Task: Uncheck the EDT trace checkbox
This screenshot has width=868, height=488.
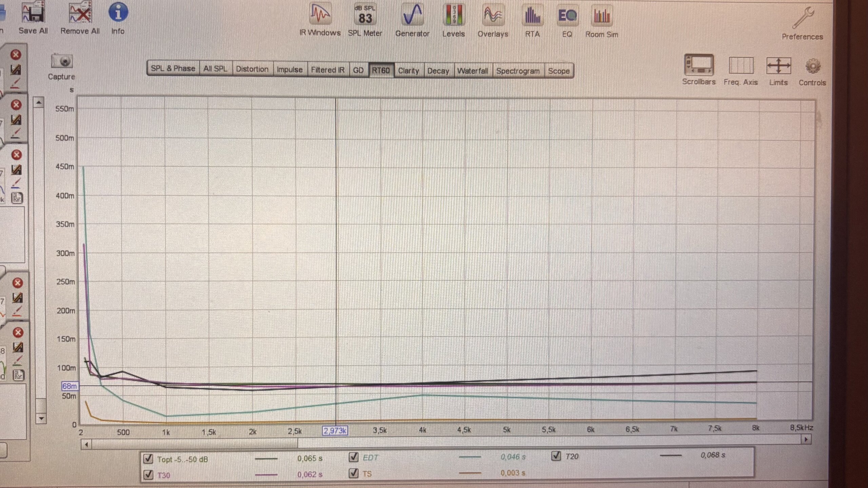Action: pyautogui.click(x=354, y=457)
